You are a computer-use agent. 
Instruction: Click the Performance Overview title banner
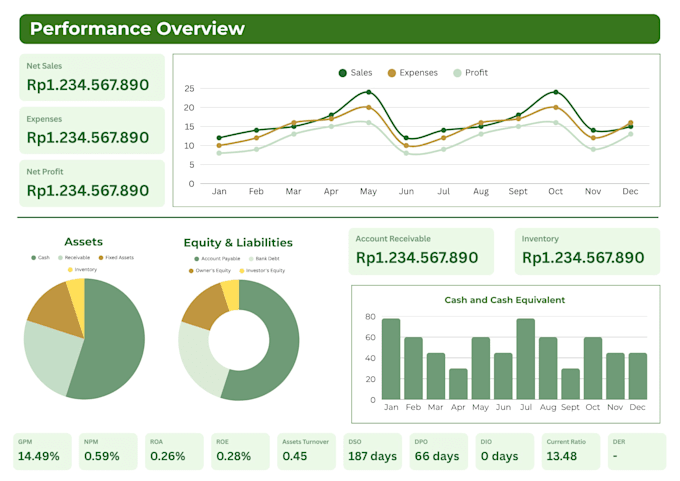pos(340,29)
